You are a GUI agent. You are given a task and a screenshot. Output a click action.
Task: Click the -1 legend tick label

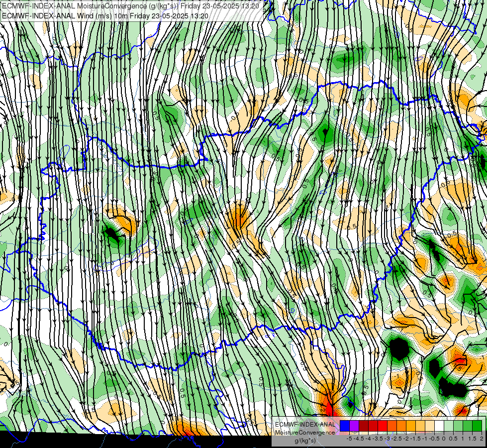pos(425,439)
